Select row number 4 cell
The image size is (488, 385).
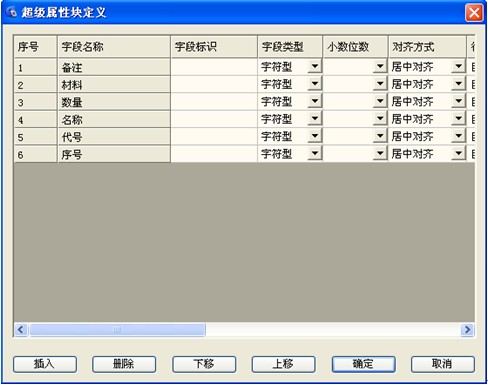pos(36,119)
